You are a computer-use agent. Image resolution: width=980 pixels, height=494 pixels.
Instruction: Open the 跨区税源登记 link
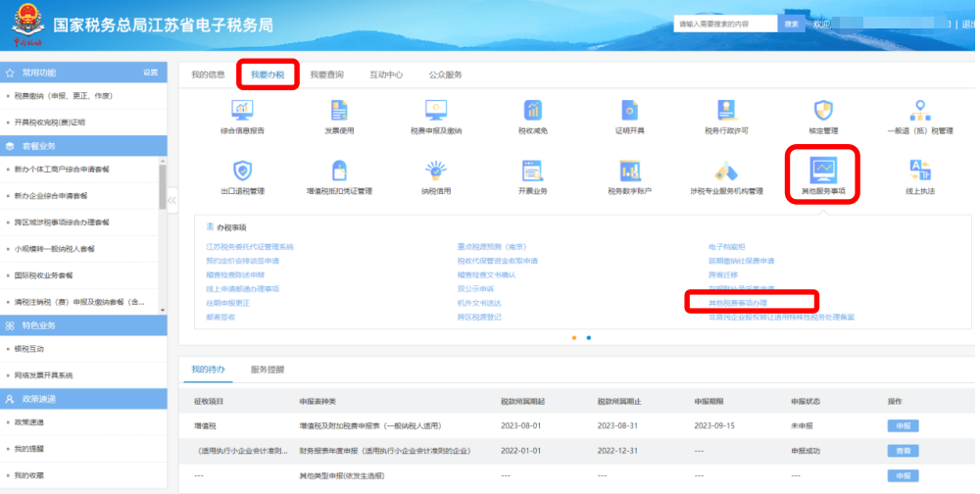coord(479,317)
